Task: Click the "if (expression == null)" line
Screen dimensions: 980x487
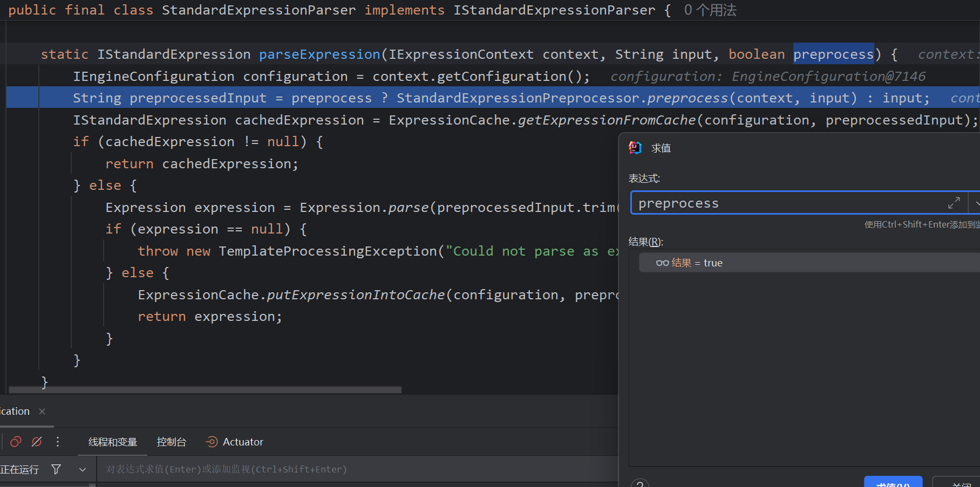Action: pyautogui.click(x=206, y=229)
